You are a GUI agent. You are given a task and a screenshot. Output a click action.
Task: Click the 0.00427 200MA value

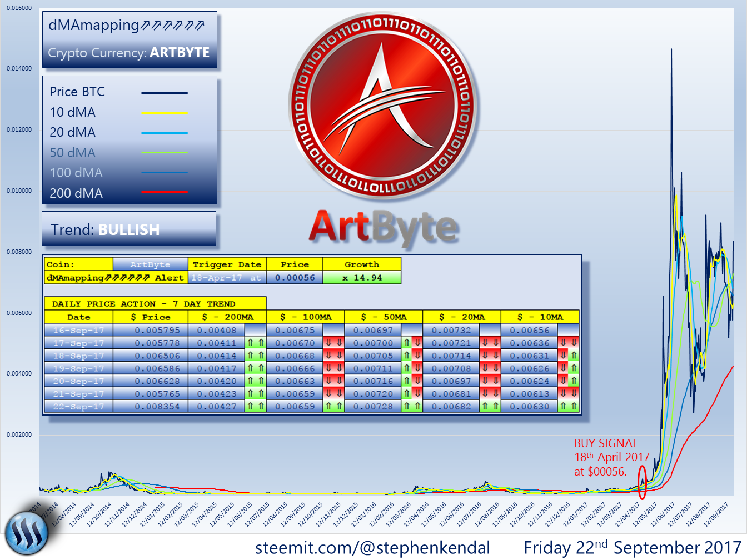click(x=217, y=406)
